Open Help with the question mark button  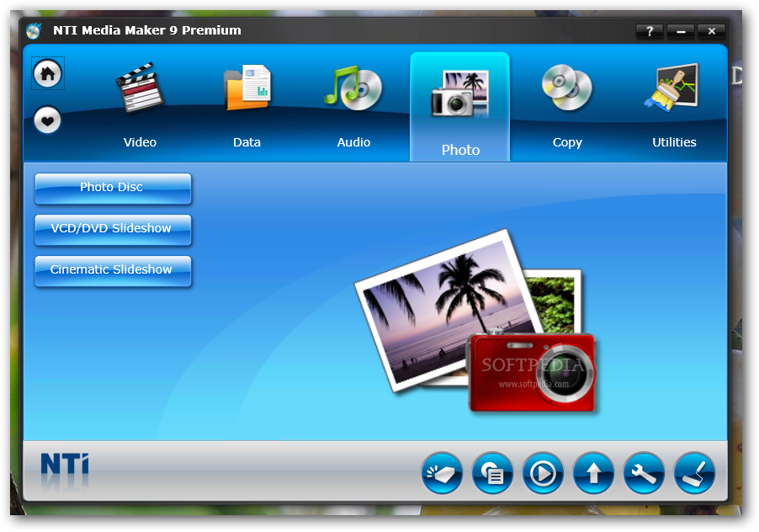tap(650, 31)
